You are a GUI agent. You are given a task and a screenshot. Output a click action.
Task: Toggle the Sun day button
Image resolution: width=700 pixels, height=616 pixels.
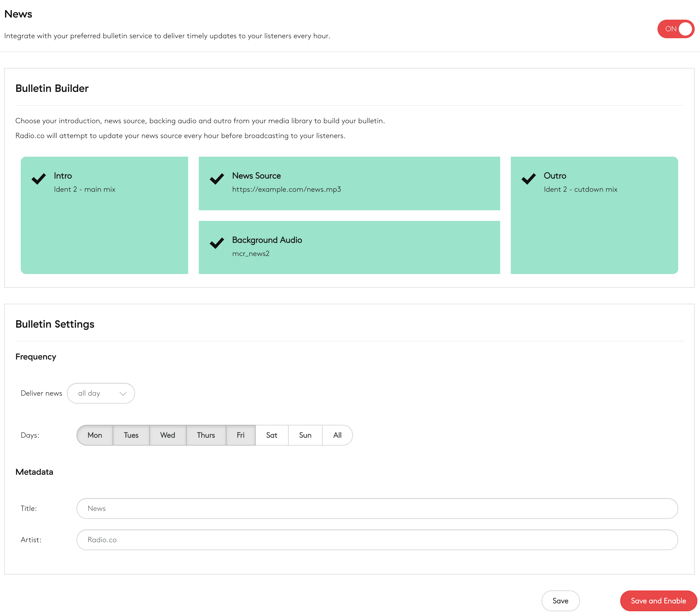point(305,435)
